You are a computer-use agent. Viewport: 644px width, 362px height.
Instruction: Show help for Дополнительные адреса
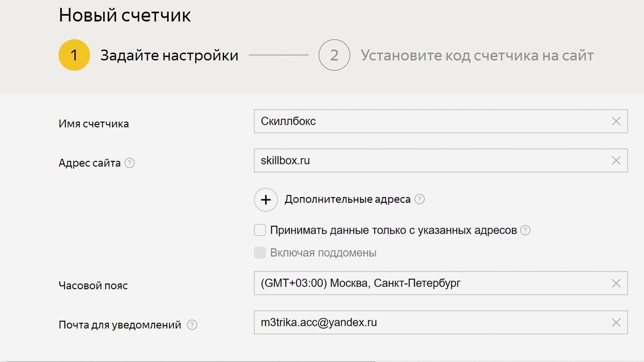coord(419,199)
